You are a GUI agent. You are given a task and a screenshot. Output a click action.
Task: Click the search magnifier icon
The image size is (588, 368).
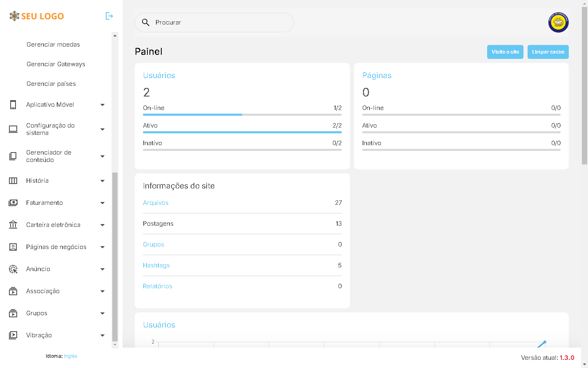click(146, 22)
